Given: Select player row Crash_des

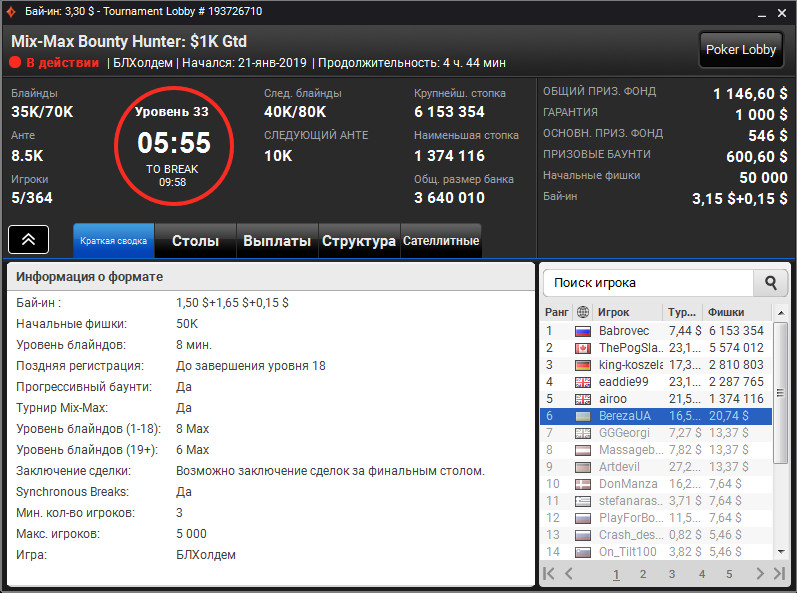Looking at the screenshot, I should point(656,536).
